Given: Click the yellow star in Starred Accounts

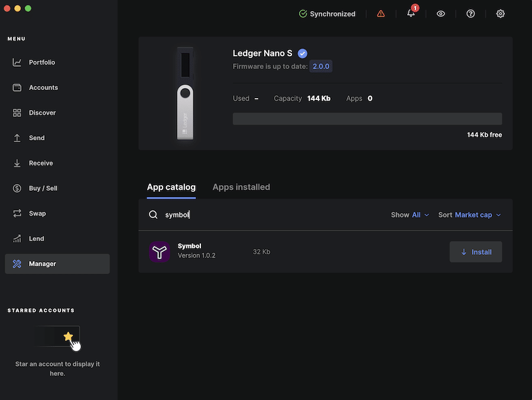Looking at the screenshot, I should [68, 336].
